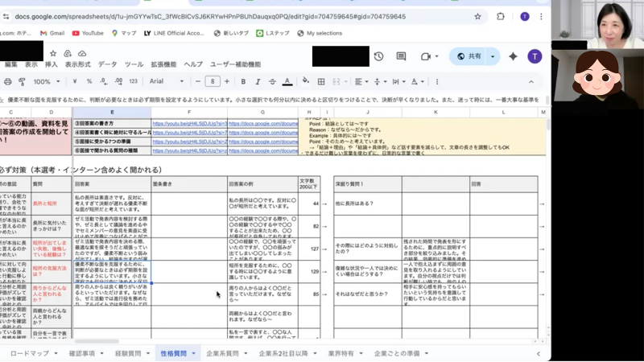This screenshot has width=644, height=362.
Task: Switch to the 確認事項 sheet tab
Action: 82,353
